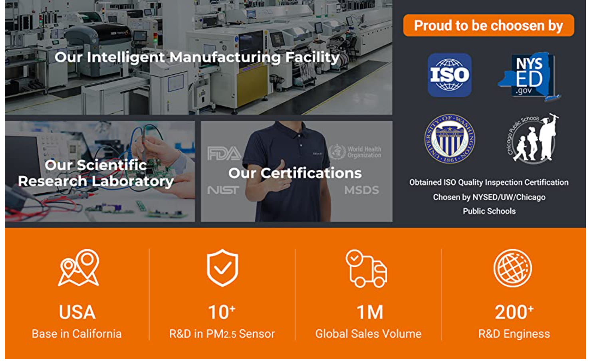Click 'Obtained ISO Quality Inspection Certification' text
The image size is (593, 364).
tap(489, 182)
